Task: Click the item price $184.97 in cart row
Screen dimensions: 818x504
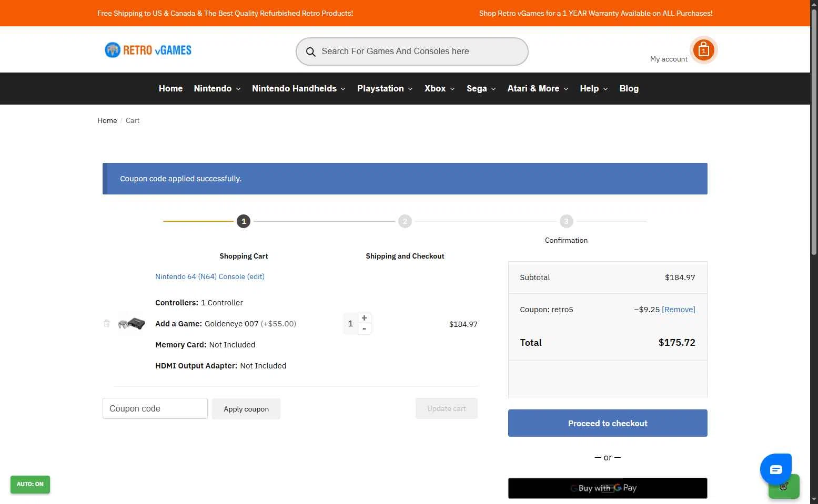Action: click(x=463, y=324)
